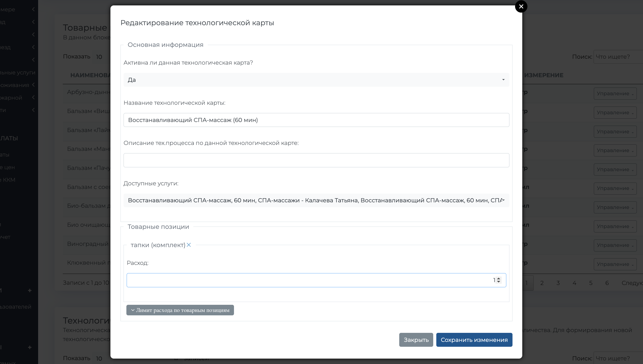Open the Доступные услуги multi-select dropdown
Screen dimensions: 643x364
[316, 200]
